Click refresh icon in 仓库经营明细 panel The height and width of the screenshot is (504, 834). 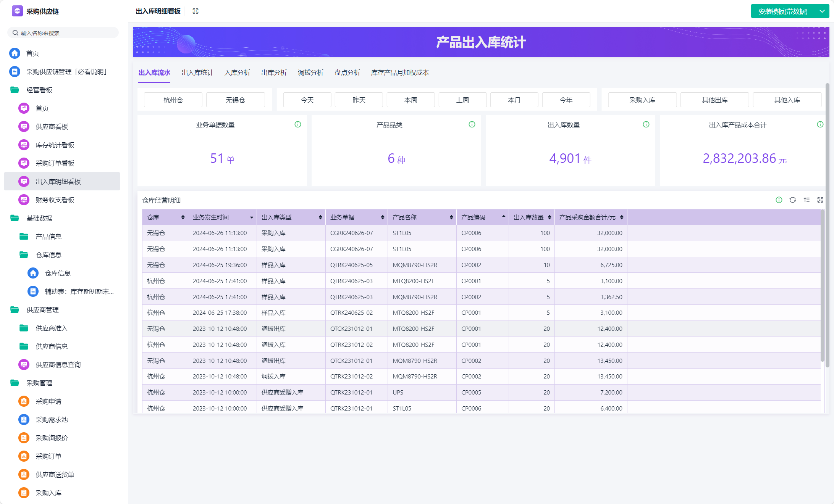793,200
